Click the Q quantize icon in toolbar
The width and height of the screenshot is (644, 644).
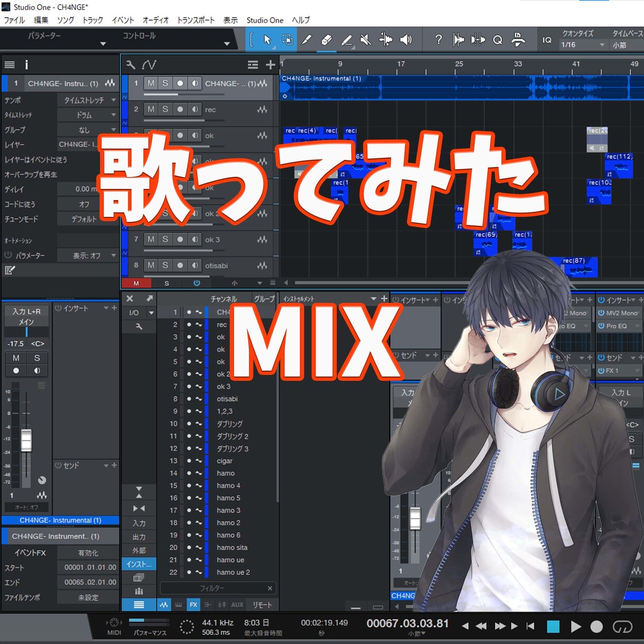coord(497,40)
